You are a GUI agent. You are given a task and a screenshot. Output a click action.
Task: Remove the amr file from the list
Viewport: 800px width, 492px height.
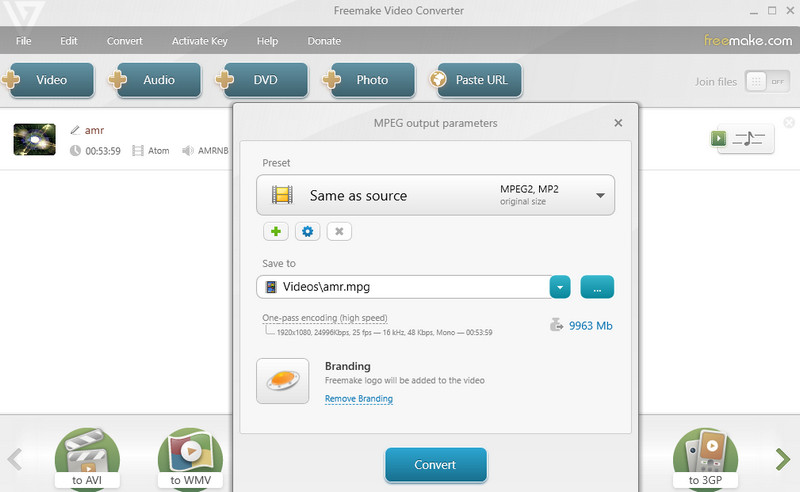pyautogui.click(x=789, y=122)
